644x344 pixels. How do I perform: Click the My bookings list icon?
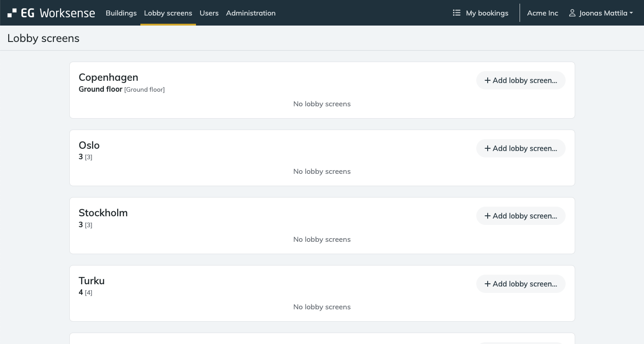tap(456, 13)
